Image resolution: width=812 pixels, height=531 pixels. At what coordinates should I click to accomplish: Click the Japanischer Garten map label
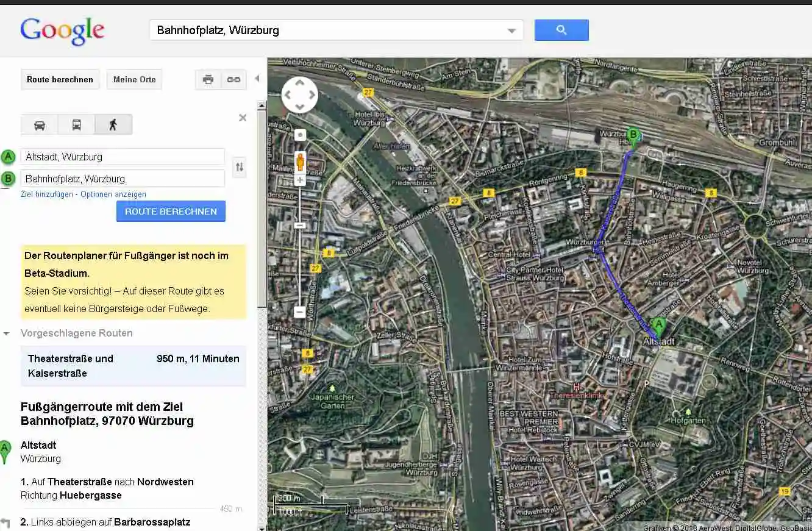pyautogui.click(x=333, y=401)
